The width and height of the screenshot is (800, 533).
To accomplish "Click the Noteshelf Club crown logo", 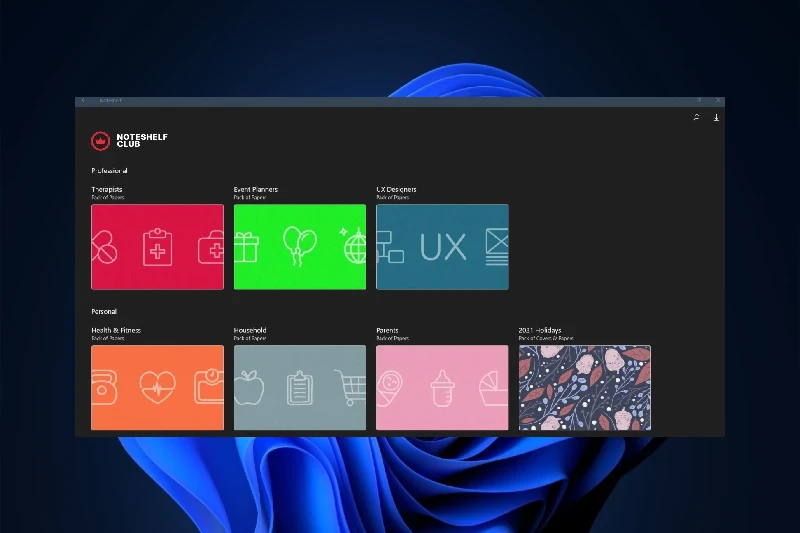I will click(x=99, y=141).
